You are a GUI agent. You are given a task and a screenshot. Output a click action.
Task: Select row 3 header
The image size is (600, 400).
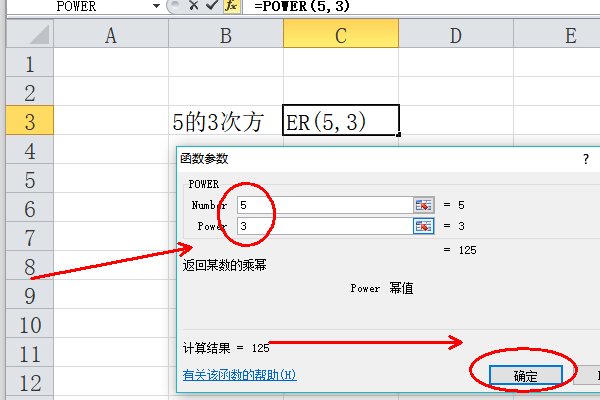click(x=30, y=121)
